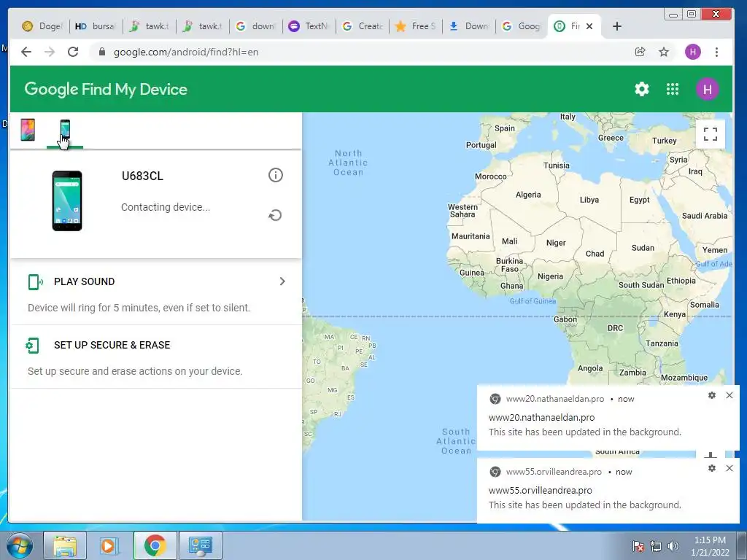Open File Explorer from the taskbar
The image size is (747, 560).
65,545
